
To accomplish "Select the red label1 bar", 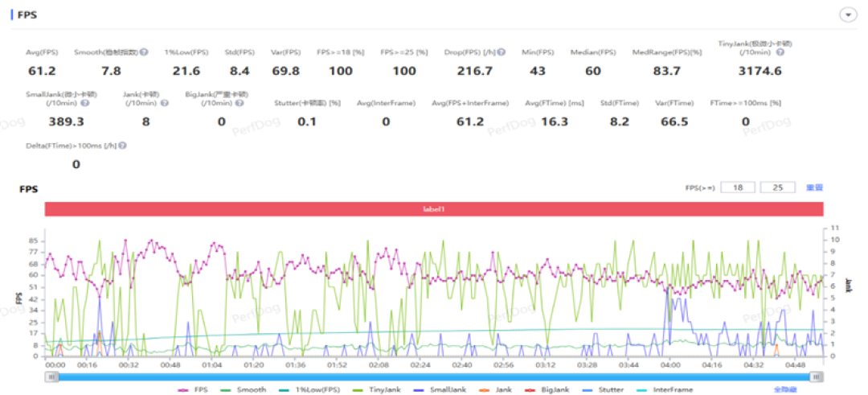I will tap(434, 209).
